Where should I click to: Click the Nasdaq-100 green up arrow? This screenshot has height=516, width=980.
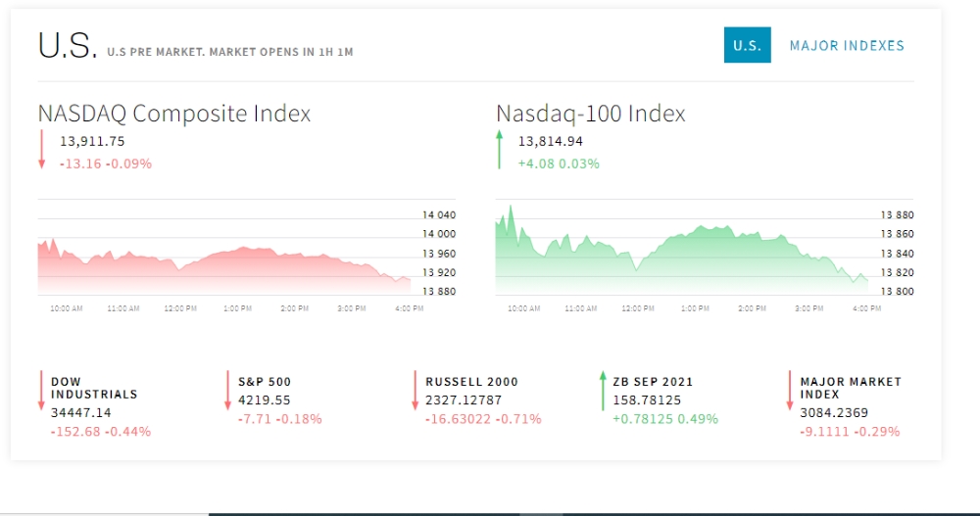click(x=500, y=149)
